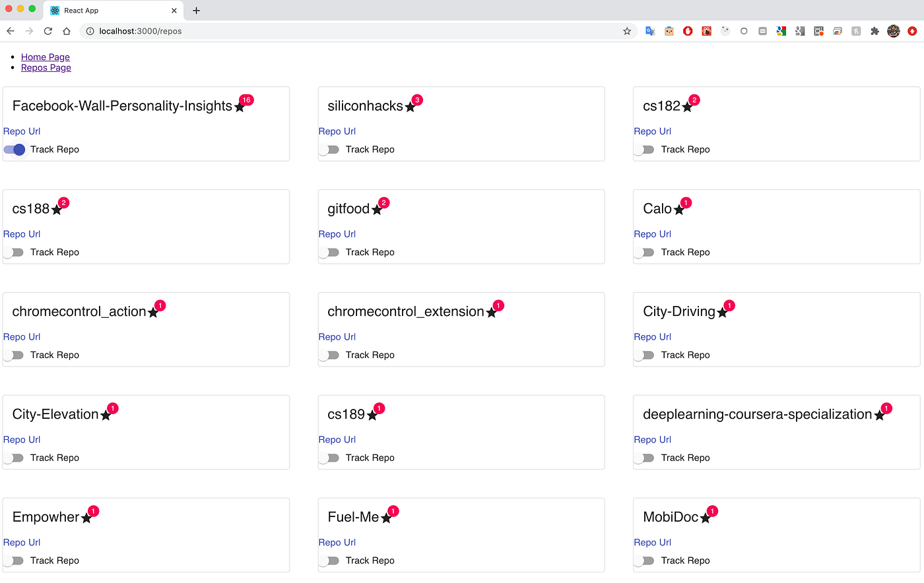Click the browser home icon
Viewport: 924px width, 583px height.
coord(66,30)
